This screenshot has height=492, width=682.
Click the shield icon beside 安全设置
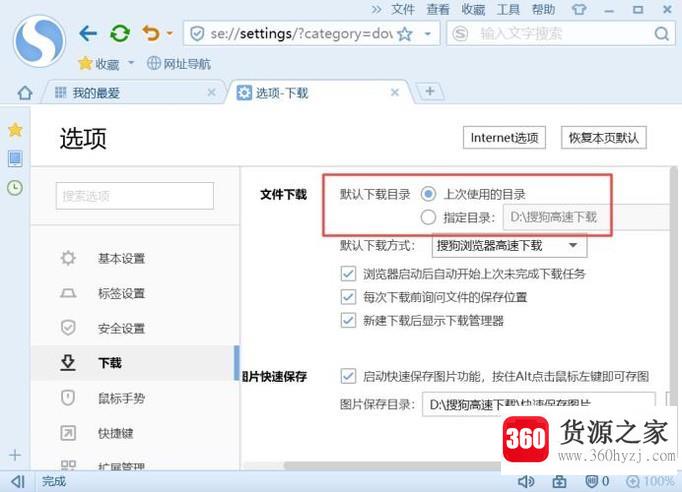point(68,328)
